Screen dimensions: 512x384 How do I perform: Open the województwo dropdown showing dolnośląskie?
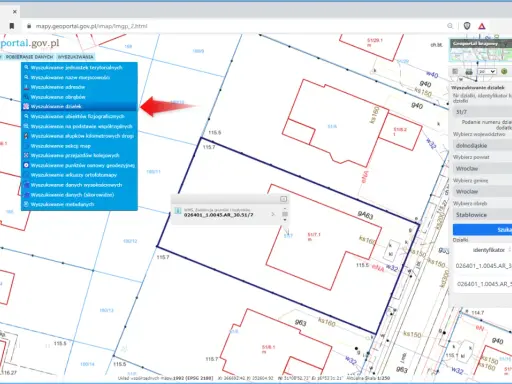coord(482,146)
